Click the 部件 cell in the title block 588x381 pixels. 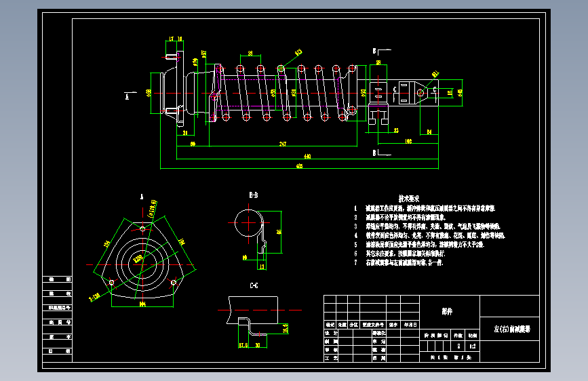[x=447, y=311]
